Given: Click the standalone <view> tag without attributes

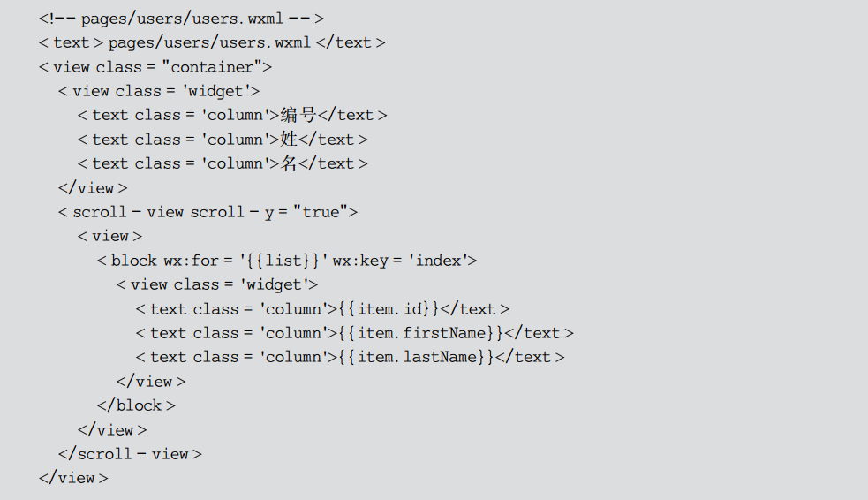Looking at the screenshot, I should 109,236.
